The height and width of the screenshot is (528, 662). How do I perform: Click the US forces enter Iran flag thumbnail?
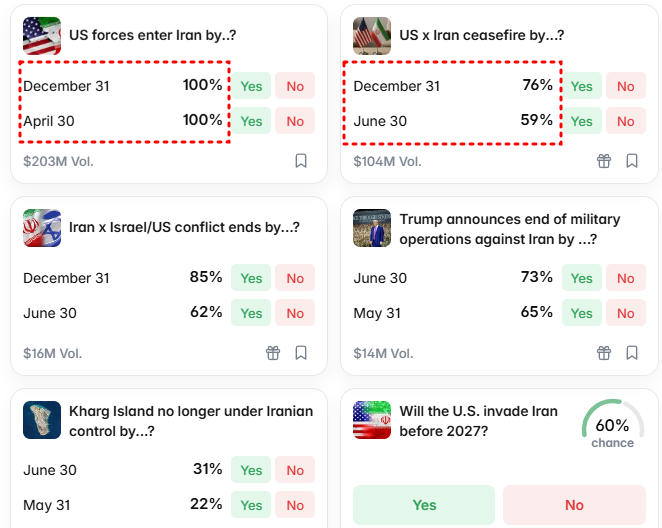(x=42, y=36)
